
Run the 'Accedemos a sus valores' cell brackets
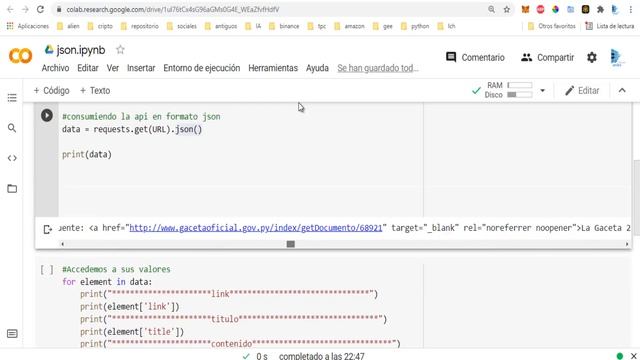click(47, 269)
